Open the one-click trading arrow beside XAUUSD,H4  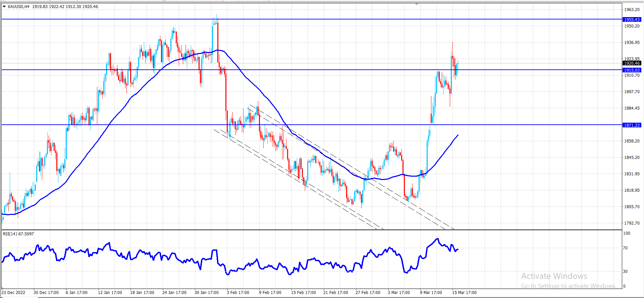point(4,6)
